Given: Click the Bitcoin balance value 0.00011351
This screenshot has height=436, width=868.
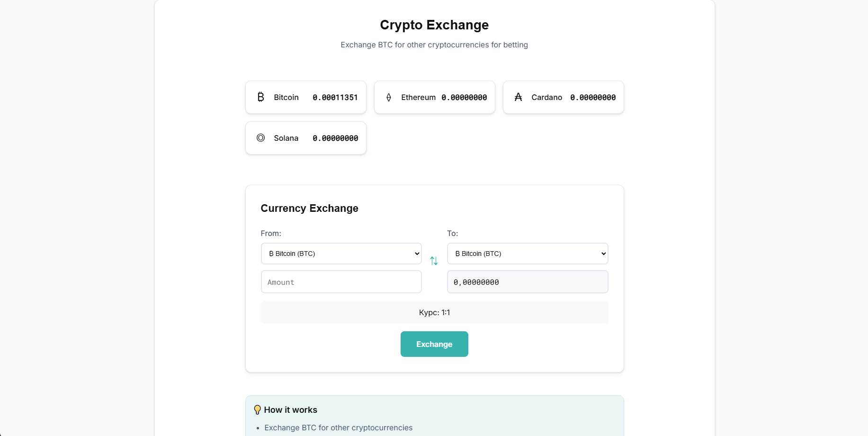Looking at the screenshot, I should 335,98.
